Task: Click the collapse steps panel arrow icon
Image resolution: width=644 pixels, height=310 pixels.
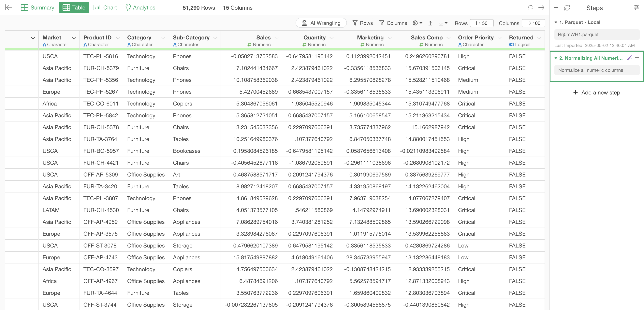Action: click(541, 7)
